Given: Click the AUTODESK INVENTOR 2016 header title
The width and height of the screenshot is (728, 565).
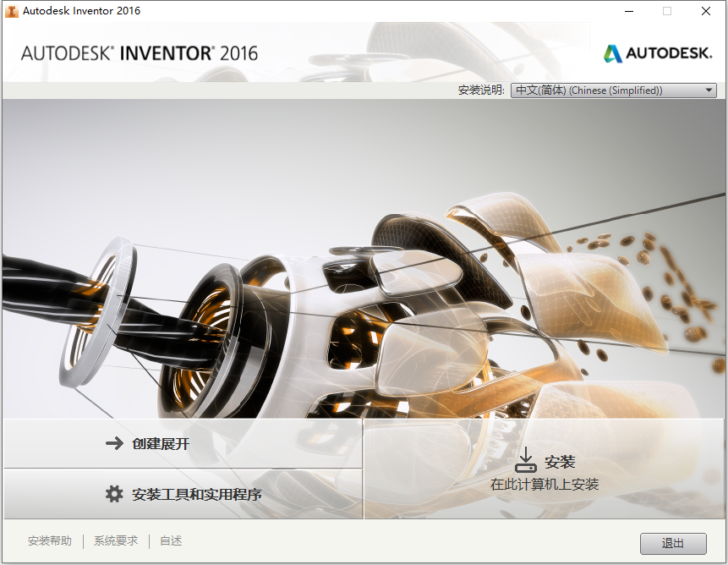Looking at the screenshot, I should [x=140, y=53].
